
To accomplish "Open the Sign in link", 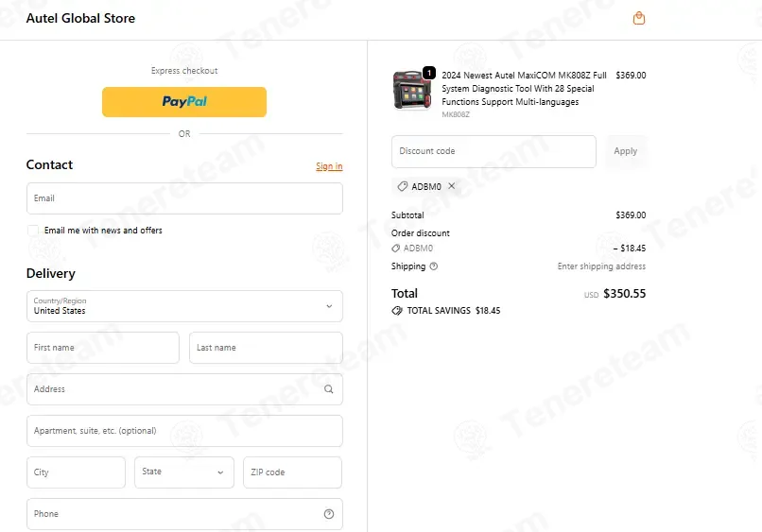I will 329,166.
